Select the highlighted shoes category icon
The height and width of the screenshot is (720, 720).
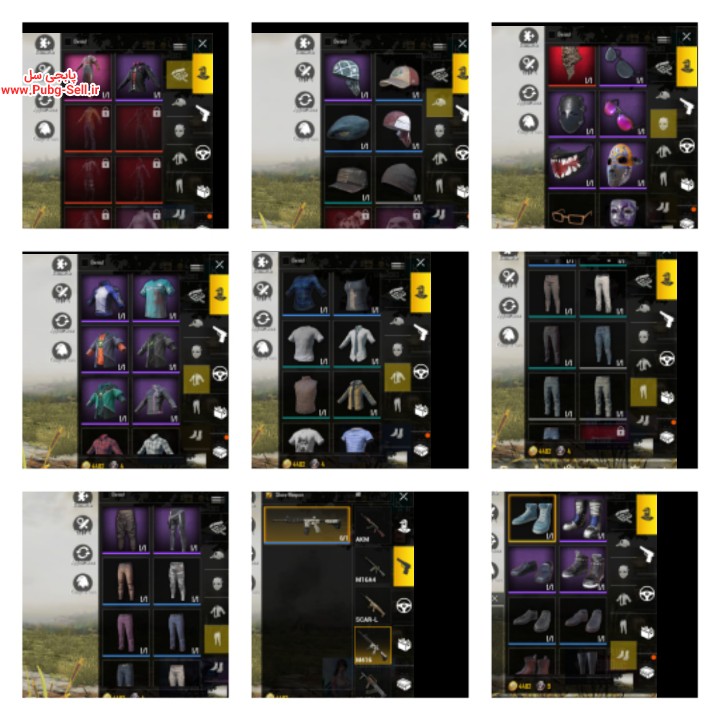click(623, 655)
